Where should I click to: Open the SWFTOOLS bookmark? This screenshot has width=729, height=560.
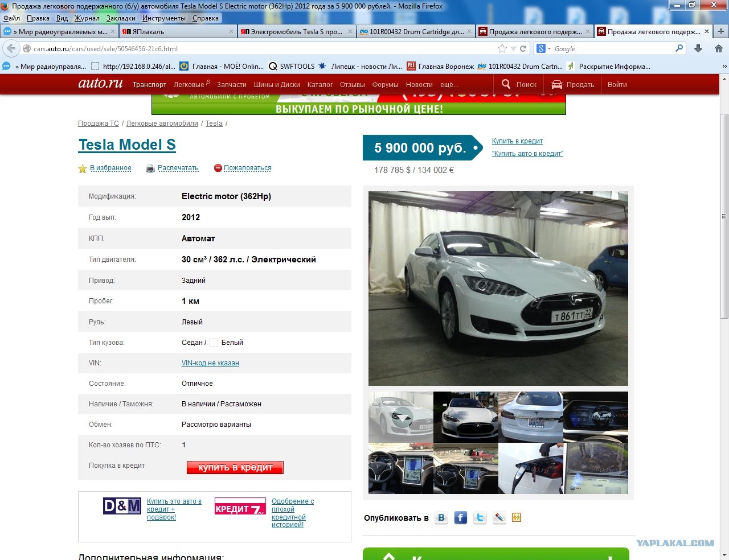tap(292, 67)
